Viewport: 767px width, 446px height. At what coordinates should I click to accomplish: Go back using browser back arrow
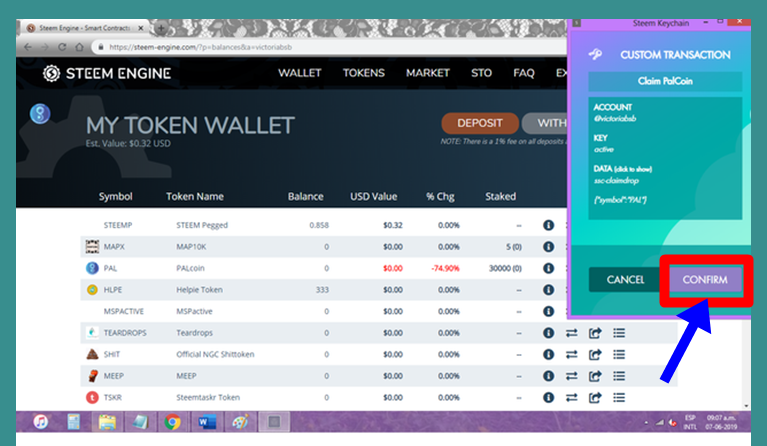(28, 47)
